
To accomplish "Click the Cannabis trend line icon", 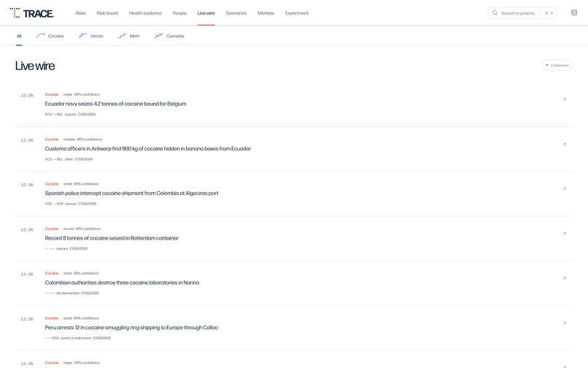I will [158, 36].
